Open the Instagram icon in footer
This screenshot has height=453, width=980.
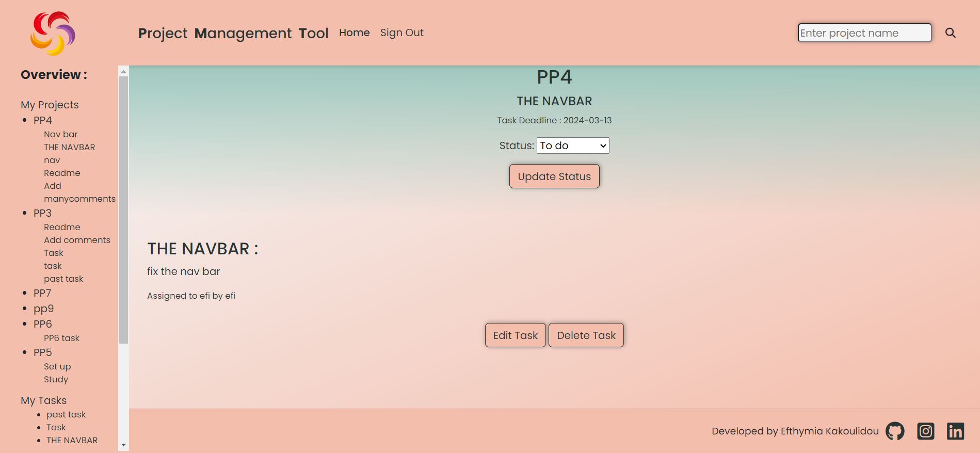coord(925,431)
